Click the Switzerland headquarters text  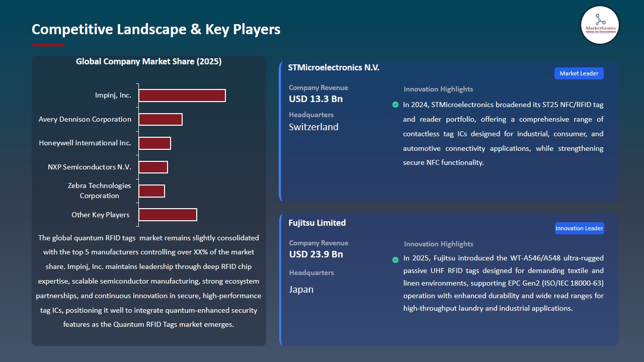313,127
